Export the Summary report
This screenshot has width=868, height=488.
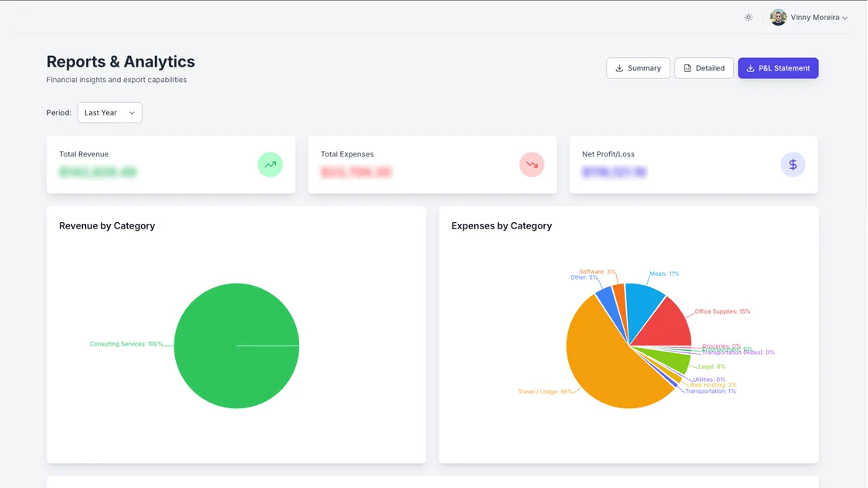pos(638,68)
